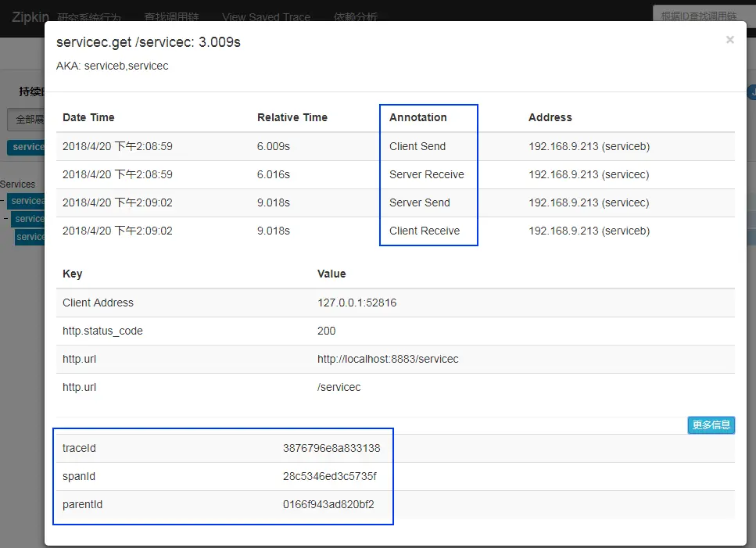
Task: Close the span detail dialog
Action: point(729,40)
